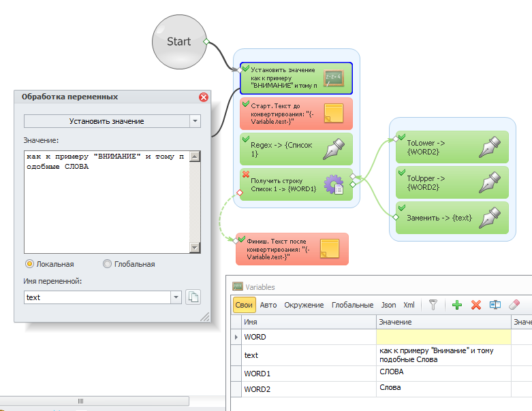Switch to the Свои tab
Viewport: 532px width, 411px height.
click(x=244, y=305)
